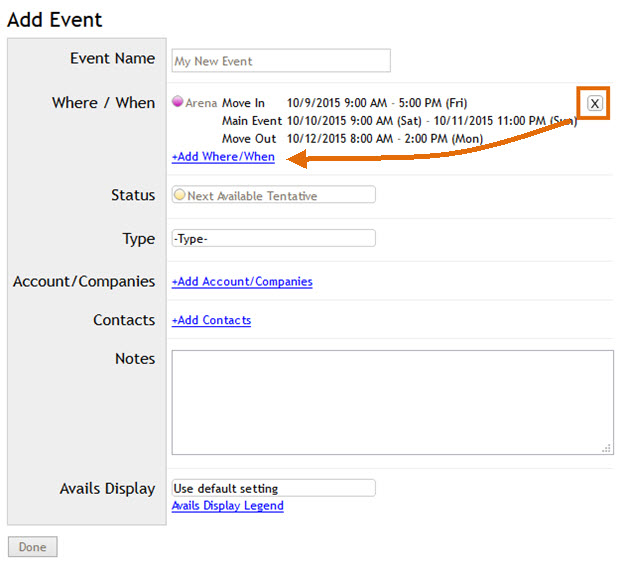Click the Account/Companies label
Screen dimensions: 625x574
tap(84, 281)
